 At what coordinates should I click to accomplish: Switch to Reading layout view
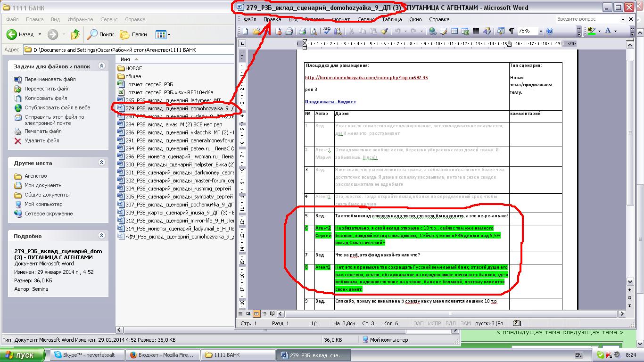(x=272, y=313)
